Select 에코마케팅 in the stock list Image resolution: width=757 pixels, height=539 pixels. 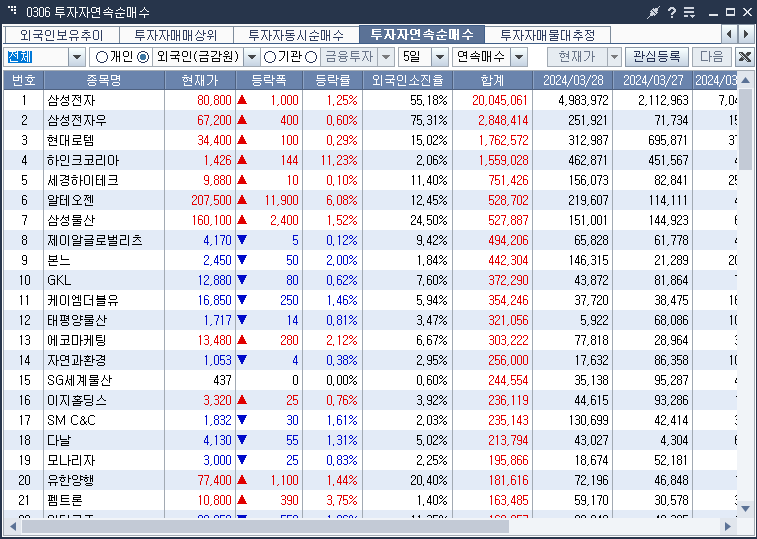coord(77,341)
